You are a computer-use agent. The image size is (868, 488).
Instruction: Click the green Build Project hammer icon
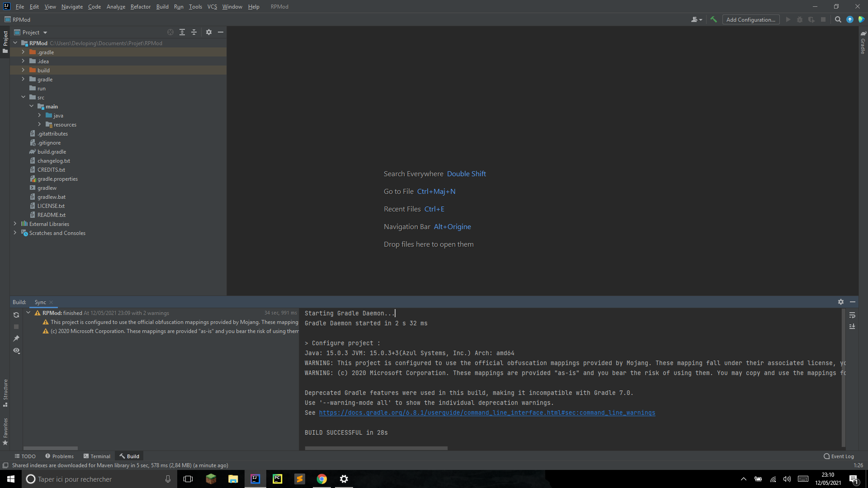(x=713, y=19)
